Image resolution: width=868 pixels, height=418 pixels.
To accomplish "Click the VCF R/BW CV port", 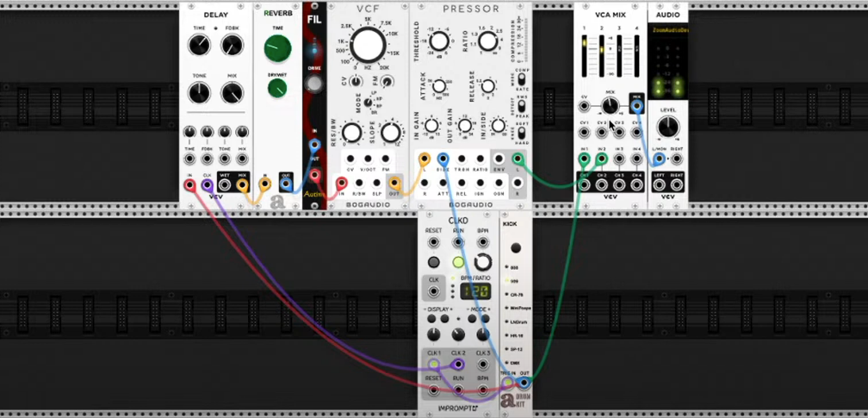I will (x=359, y=183).
